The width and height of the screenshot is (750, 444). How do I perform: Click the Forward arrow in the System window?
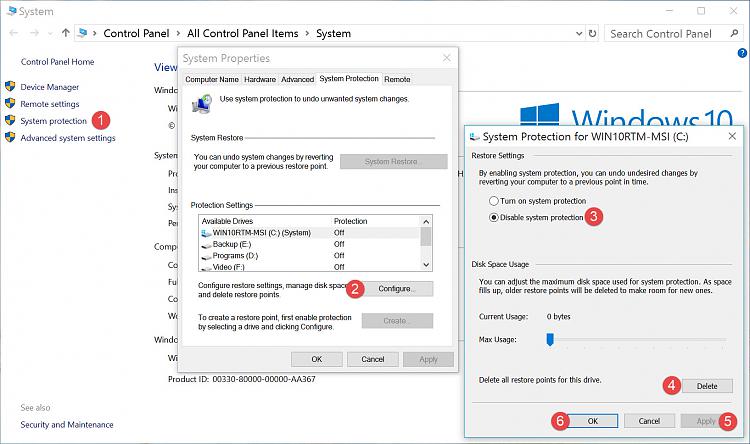point(34,33)
